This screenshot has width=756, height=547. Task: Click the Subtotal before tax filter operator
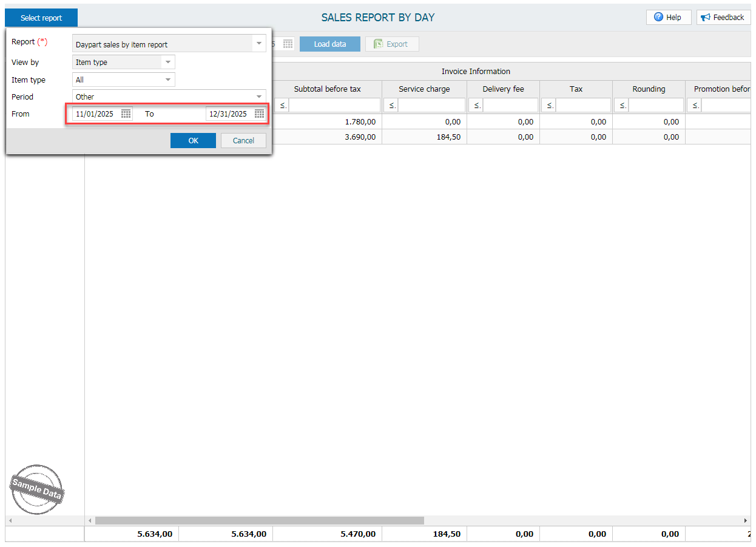[x=283, y=106]
